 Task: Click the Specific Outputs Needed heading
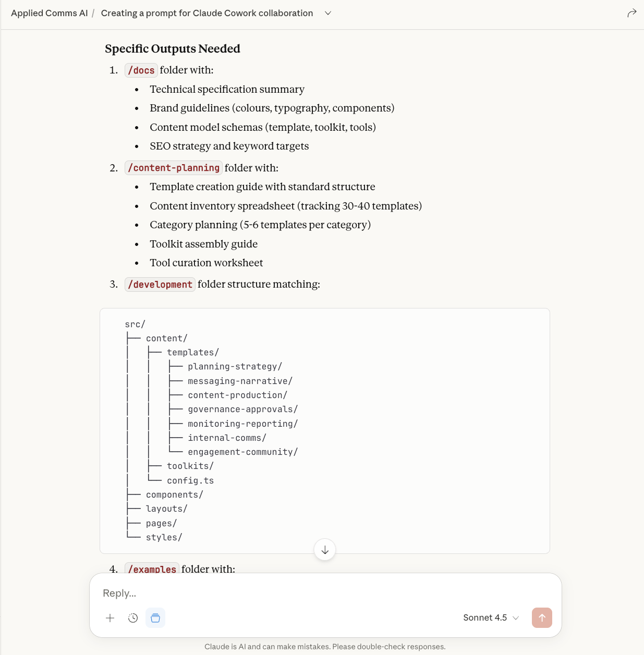click(173, 48)
